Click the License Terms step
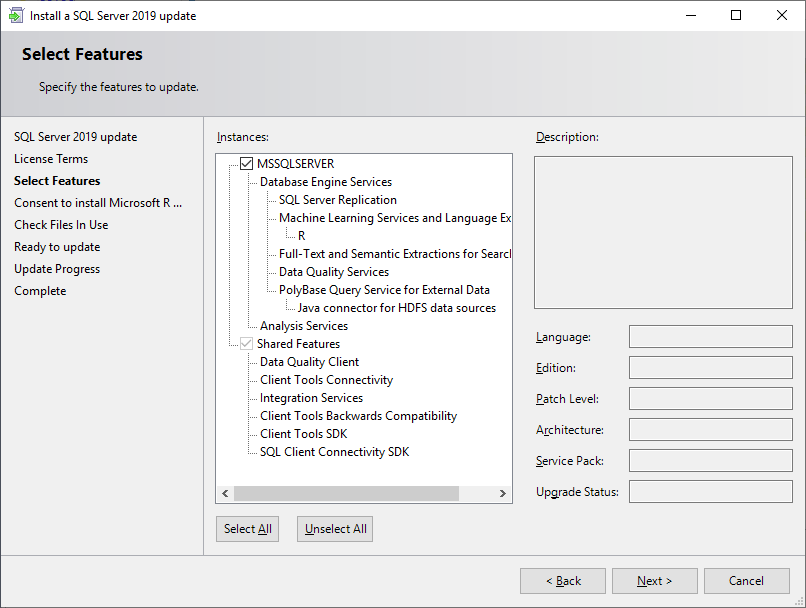 [51, 159]
